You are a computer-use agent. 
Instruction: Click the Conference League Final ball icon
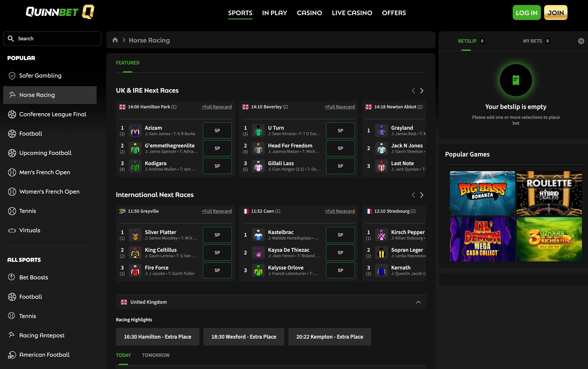pyautogui.click(x=12, y=114)
